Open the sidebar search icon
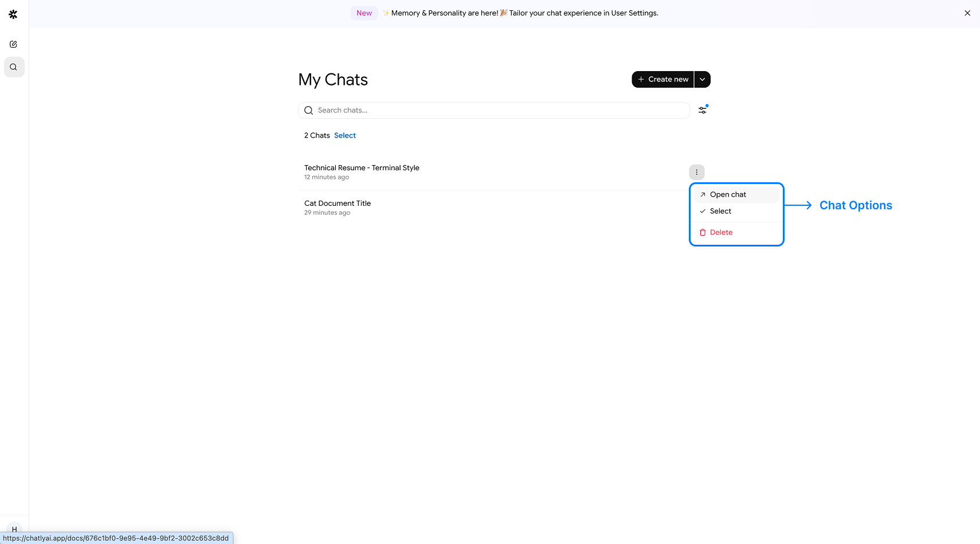Screen dimensions: 980x544 coord(14,67)
